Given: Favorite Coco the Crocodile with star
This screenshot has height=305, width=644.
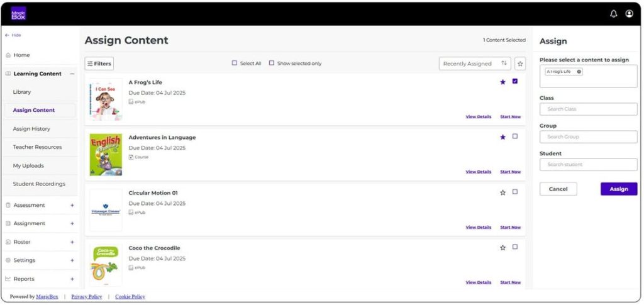Looking at the screenshot, I should pyautogui.click(x=502, y=248).
